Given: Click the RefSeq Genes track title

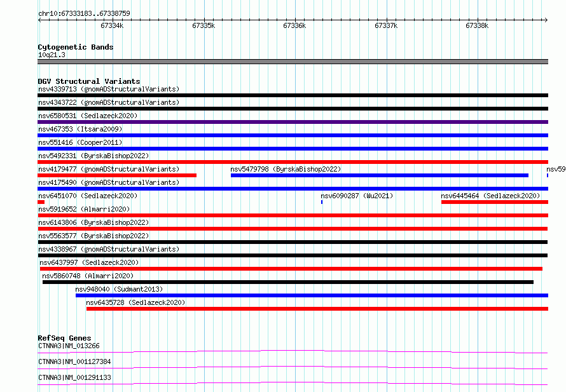Looking at the screenshot, I should pyautogui.click(x=64, y=338).
